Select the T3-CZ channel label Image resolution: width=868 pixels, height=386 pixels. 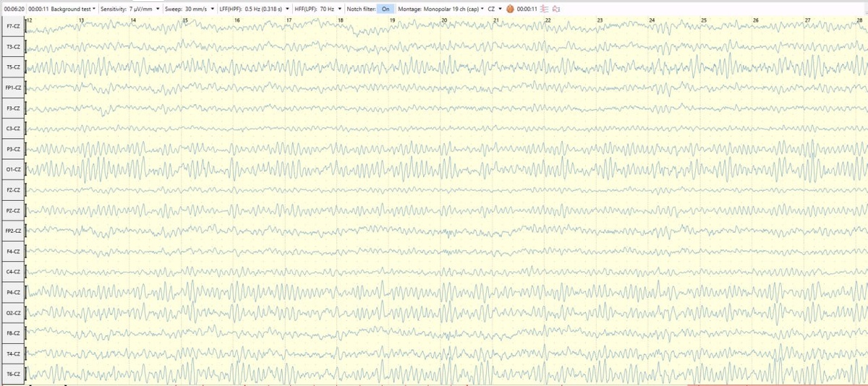[13, 47]
